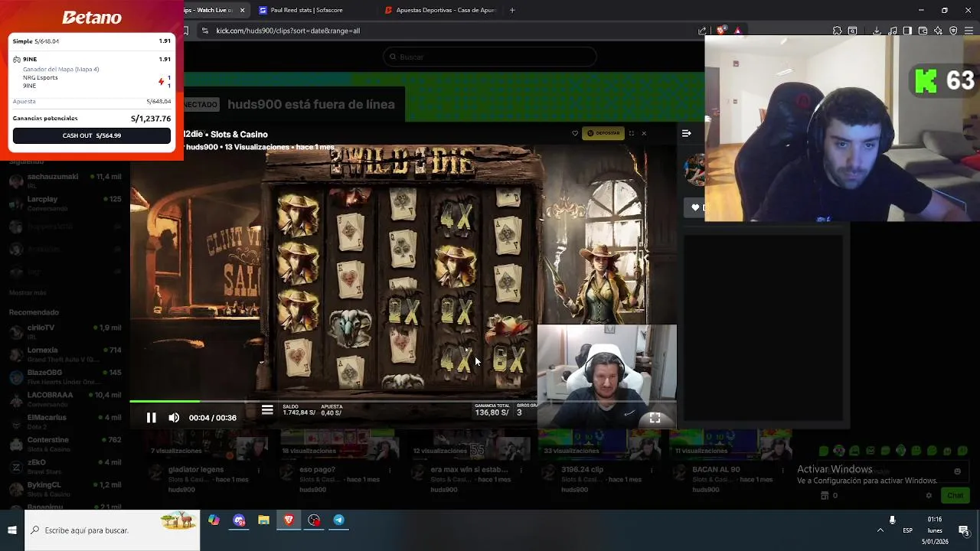Show hidden system tray icons
980x551 pixels.
(x=880, y=530)
